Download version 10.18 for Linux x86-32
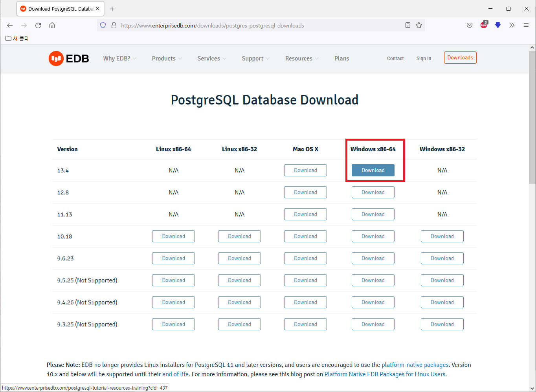The image size is (536, 392). (239, 236)
